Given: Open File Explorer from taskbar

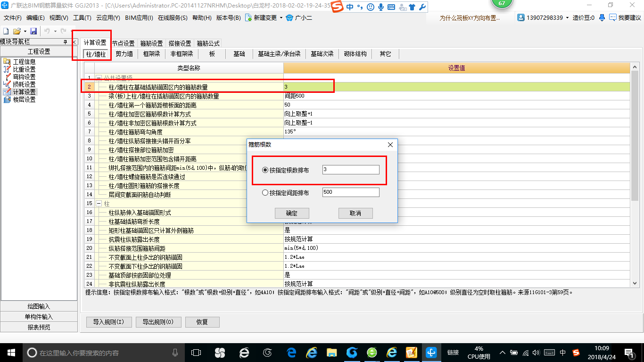Looking at the screenshot, I should [332, 353].
